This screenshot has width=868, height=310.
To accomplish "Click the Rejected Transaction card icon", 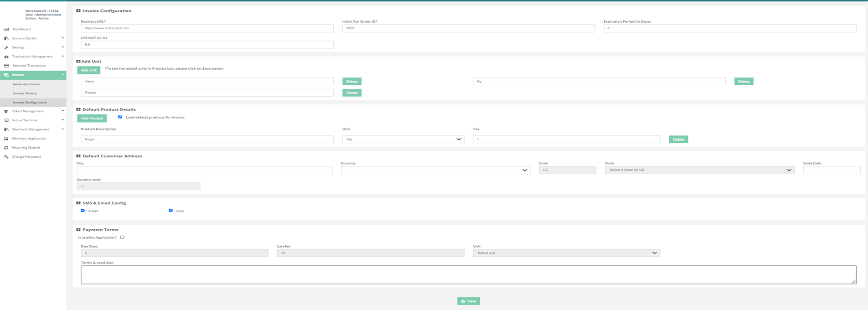I will 6,66.
